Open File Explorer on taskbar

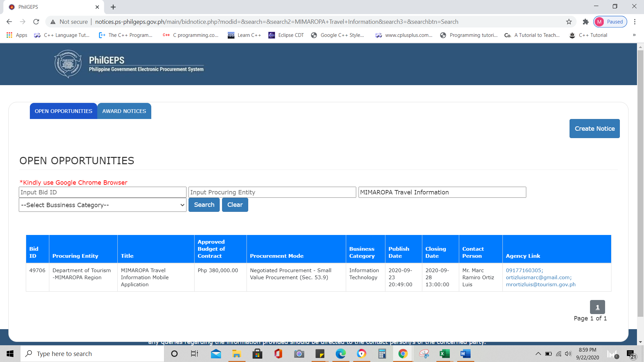click(237, 354)
